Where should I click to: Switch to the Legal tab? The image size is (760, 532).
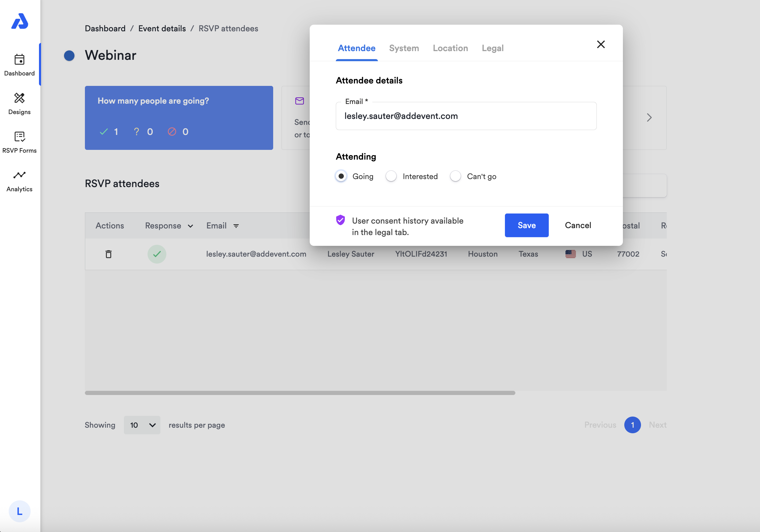point(492,48)
